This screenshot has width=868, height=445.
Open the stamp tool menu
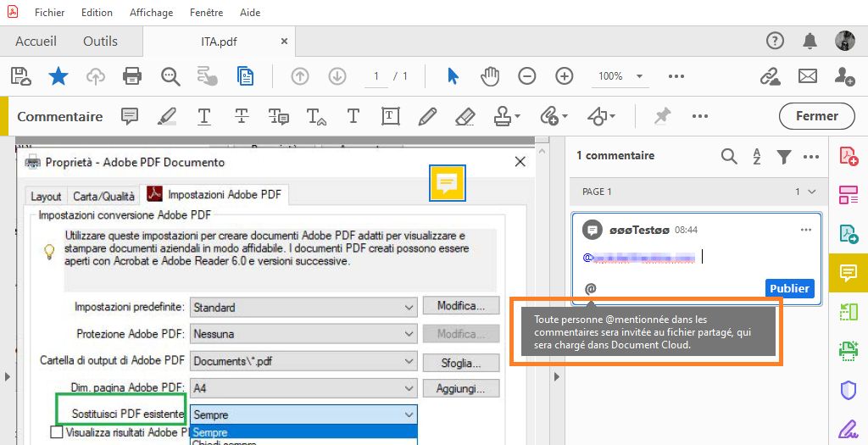tap(507, 116)
